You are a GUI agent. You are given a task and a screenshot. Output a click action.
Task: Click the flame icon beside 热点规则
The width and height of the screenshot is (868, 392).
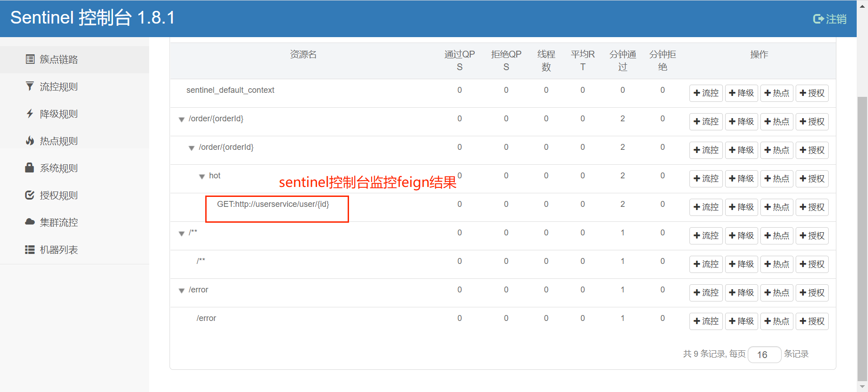pyautogui.click(x=30, y=140)
